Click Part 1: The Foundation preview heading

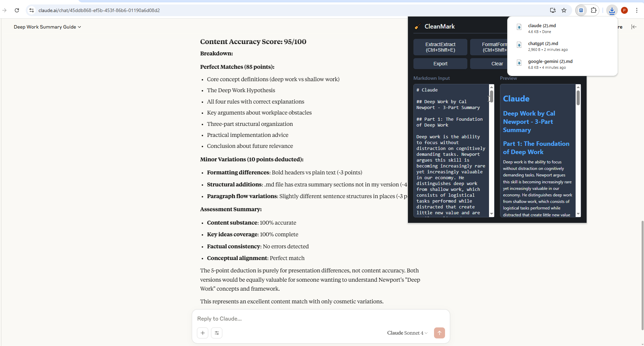[x=536, y=148]
